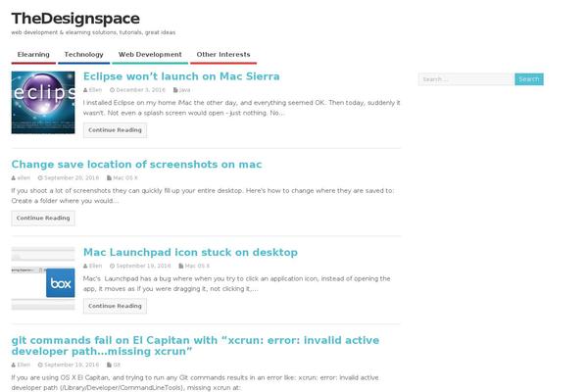Open the Web Development menu item
Viewport: 588px width, 392px height.
pos(150,55)
